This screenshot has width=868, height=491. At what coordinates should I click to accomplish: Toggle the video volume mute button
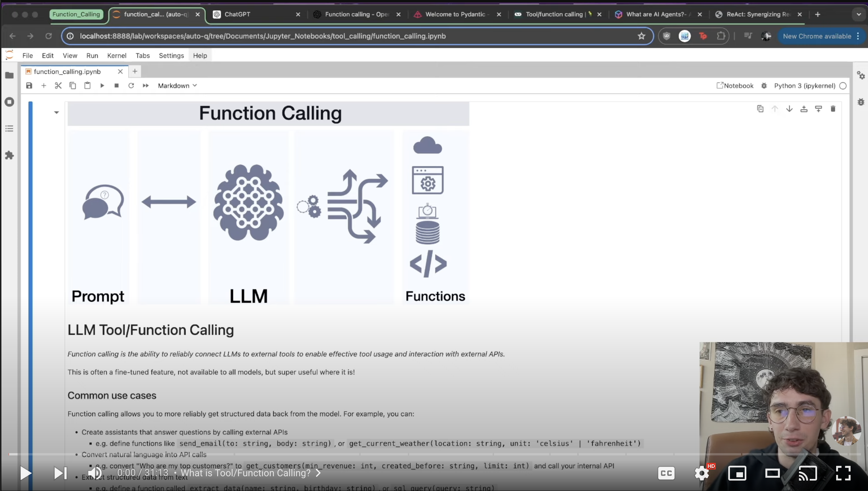95,473
